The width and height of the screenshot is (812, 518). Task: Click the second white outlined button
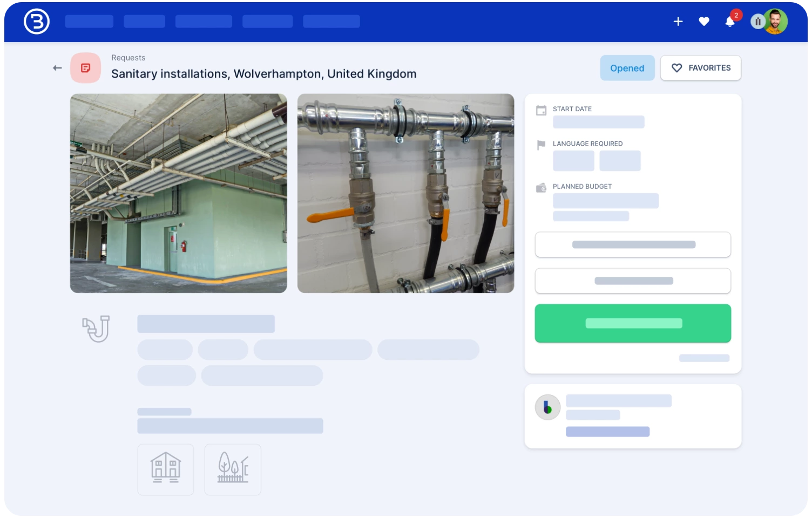(x=633, y=281)
